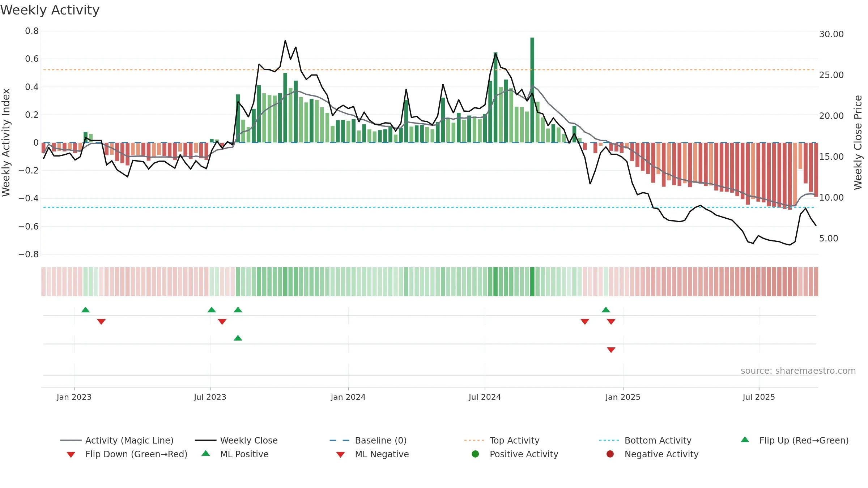Click the Baseline (0) dashed blue swatch
The width and height of the screenshot is (868, 488).
340,440
